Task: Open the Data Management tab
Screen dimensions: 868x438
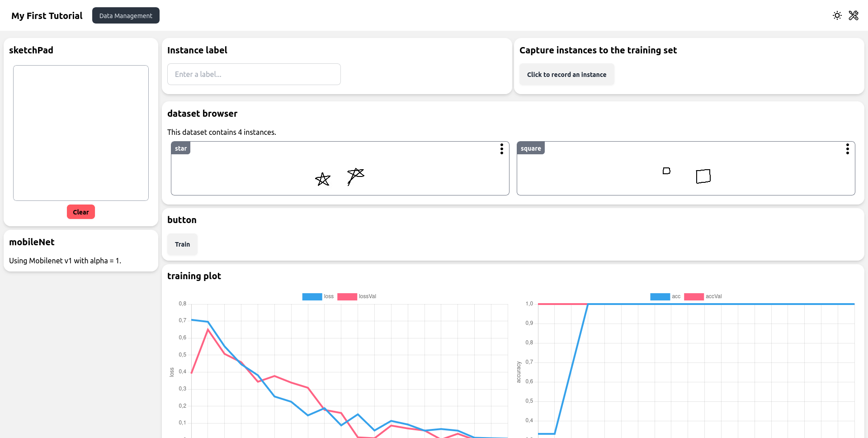Action: click(126, 15)
